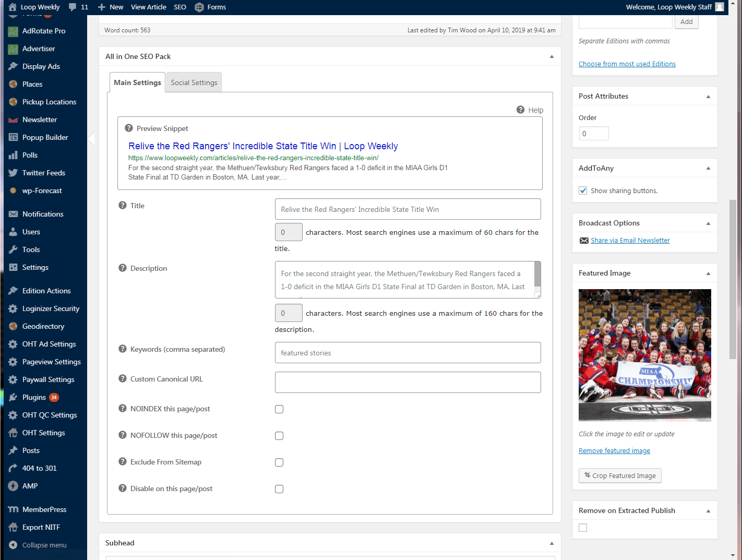The image size is (742, 560).
Task: Check Disable on this page/post box
Action: tap(279, 489)
